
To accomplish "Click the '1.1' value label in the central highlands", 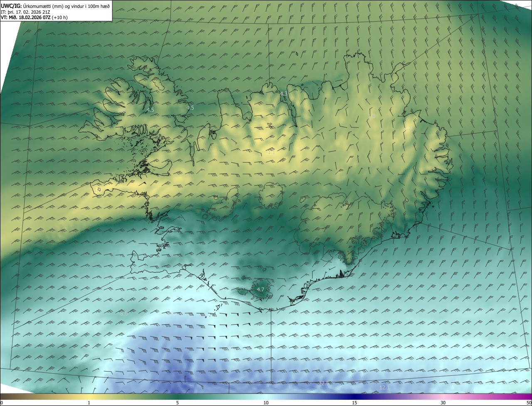I will [271, 152].
